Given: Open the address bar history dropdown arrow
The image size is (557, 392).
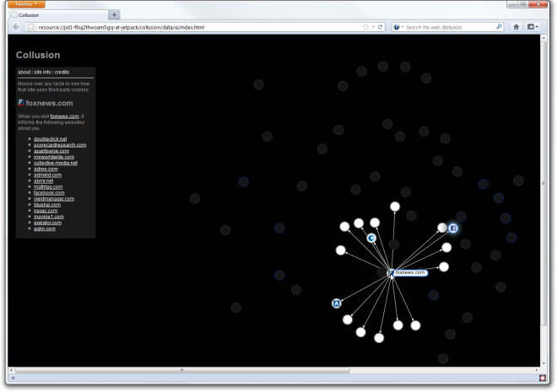Looking at the screenshot, I should coord(373,27).
